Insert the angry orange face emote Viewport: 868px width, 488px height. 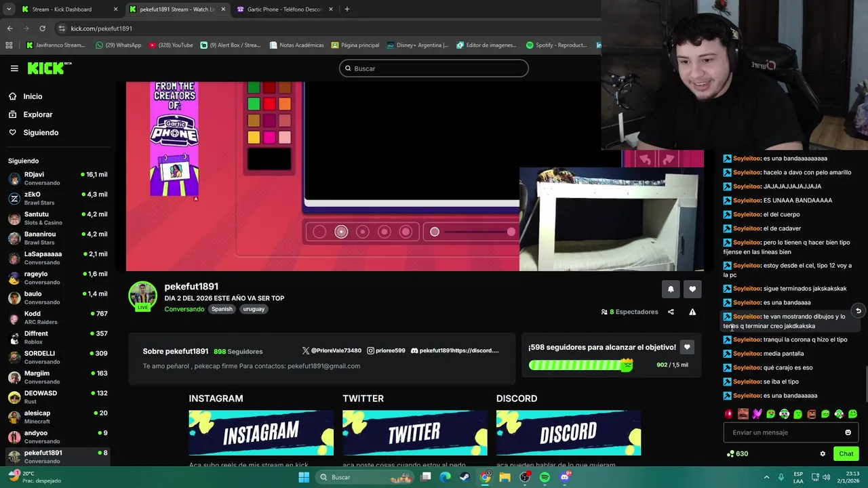point(812,413)
